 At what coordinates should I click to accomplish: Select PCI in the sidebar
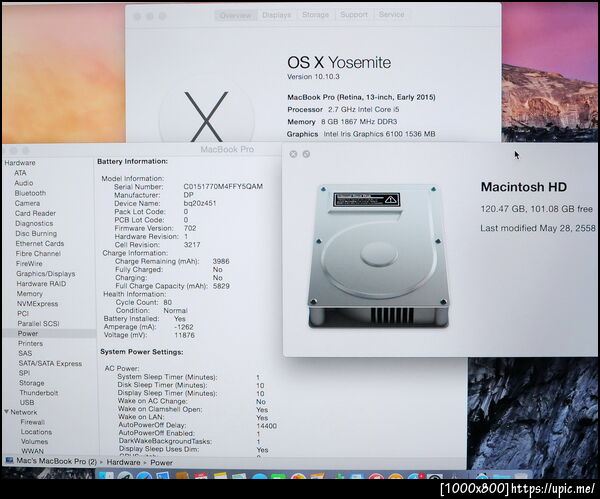click(23, 313)
